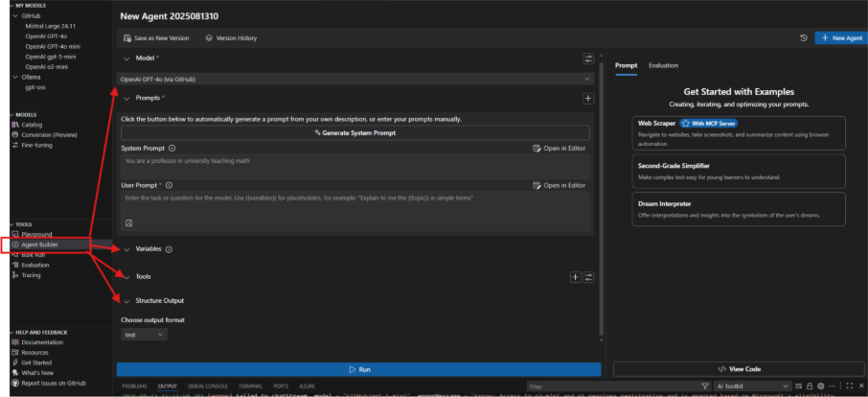Expand the Tools section

click(x=126, y=276)
